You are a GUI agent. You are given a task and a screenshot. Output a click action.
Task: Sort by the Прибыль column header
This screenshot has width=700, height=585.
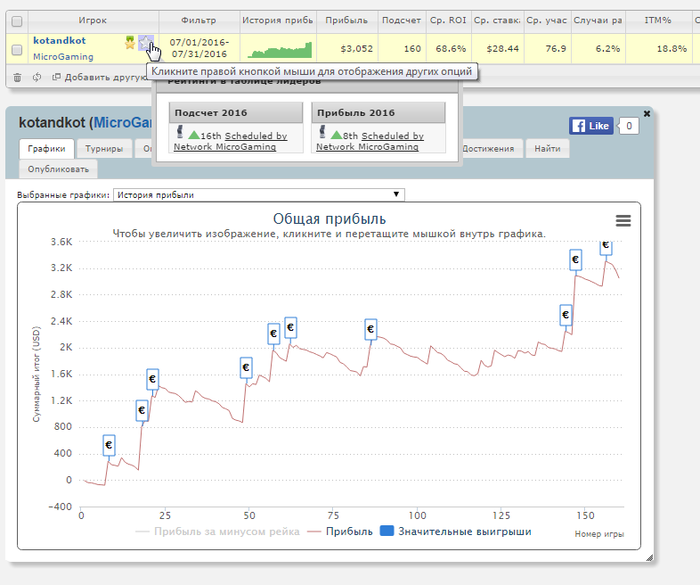[347, 21]
